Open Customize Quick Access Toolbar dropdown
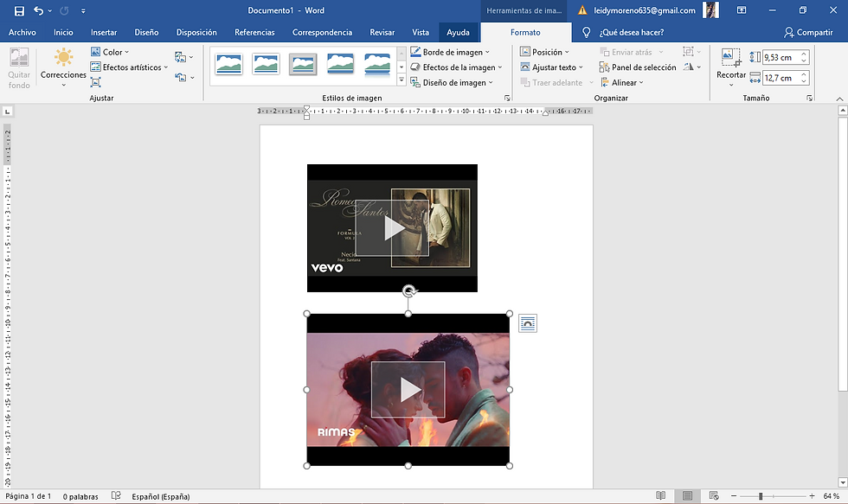Viewport: 848px width, 504px height. click(83, 10)
